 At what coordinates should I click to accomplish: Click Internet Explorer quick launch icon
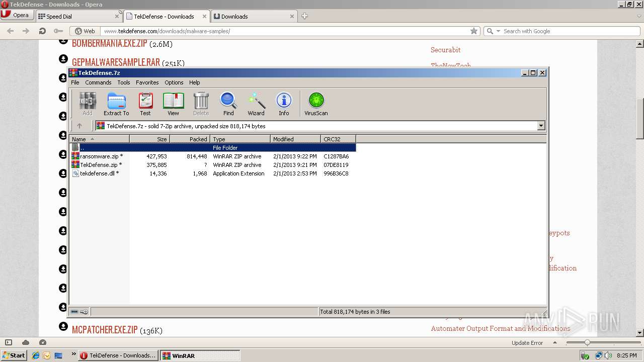pos(36,355)
